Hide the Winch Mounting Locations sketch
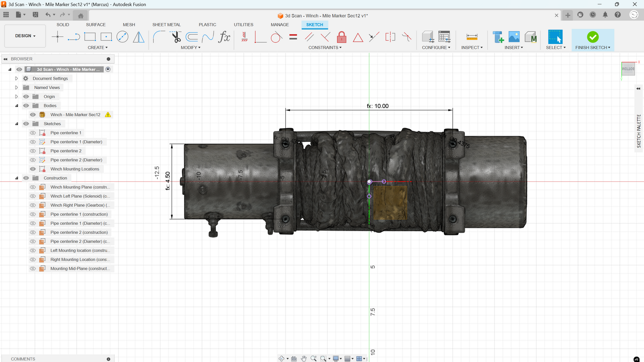The width and height of the screenshot is (644, 362). point(33,169)
